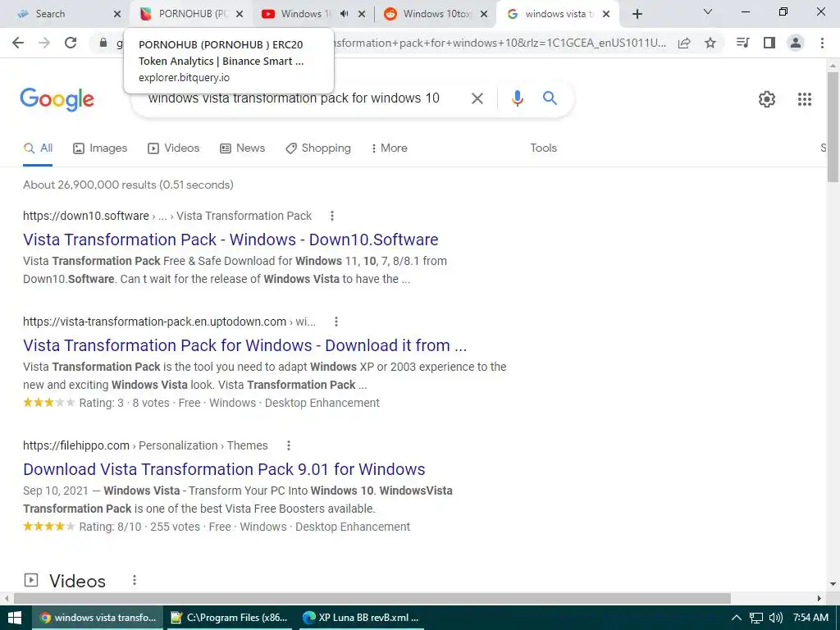840x630 pixels.
Task: Switch to the Reddit Windows 10 tab
Action: [x=431, y=14]
